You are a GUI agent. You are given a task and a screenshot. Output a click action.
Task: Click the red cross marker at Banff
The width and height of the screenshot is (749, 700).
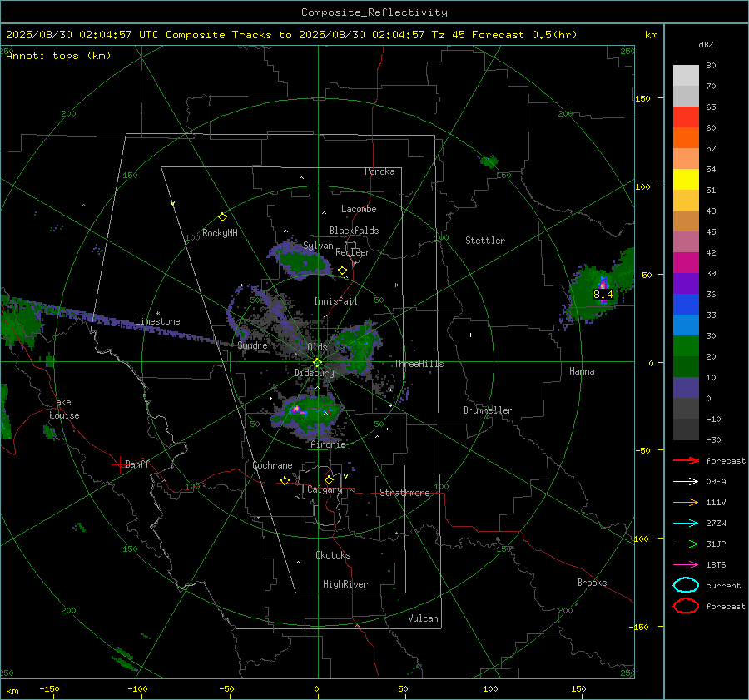[x=119, y=464]
